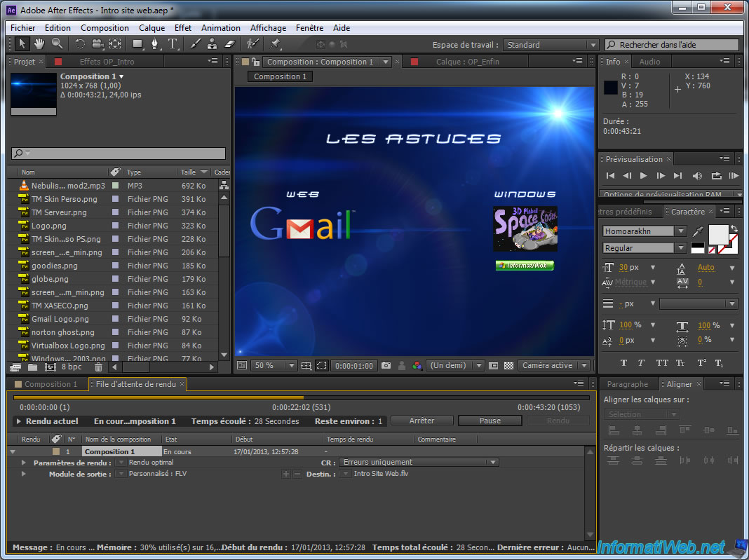The height and width of the screenshot is (560, 749).
Task: Open the workspace Standard dropdown
Action: [x=551, y=45]
